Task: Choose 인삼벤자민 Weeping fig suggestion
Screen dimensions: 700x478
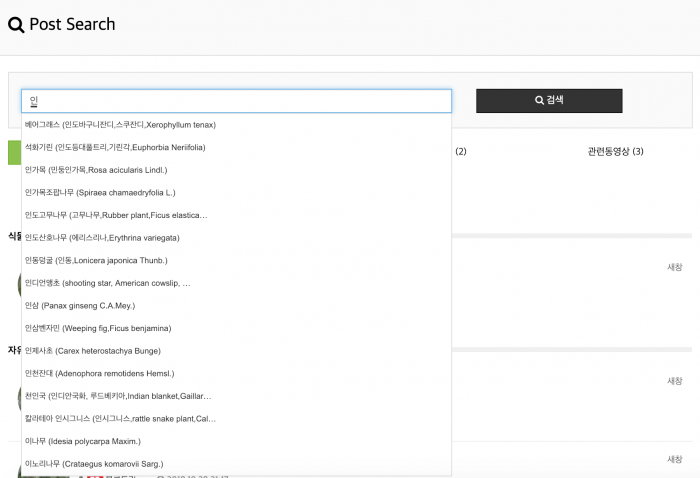Action: click(98, 328)
